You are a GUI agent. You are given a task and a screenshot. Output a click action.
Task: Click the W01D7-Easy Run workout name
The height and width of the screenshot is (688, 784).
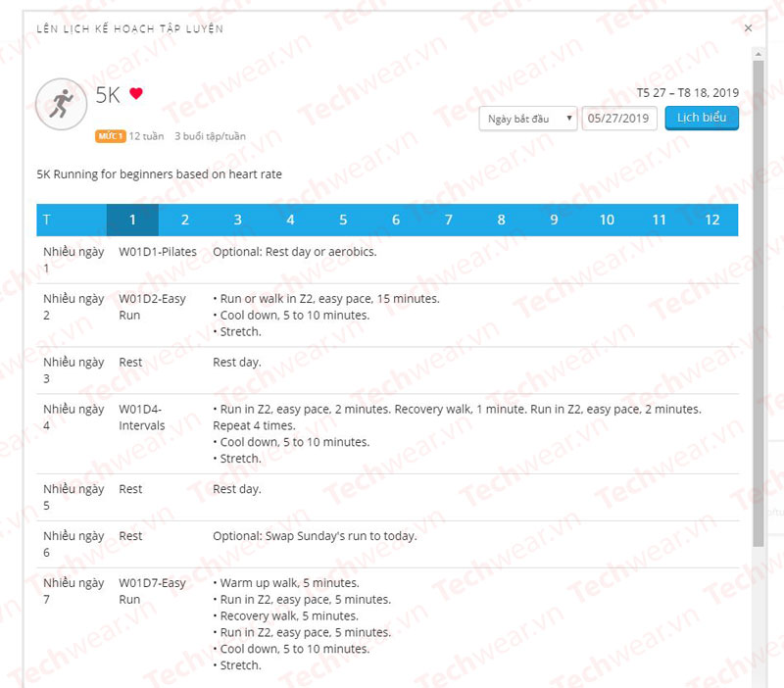click(x=152, y=591)
